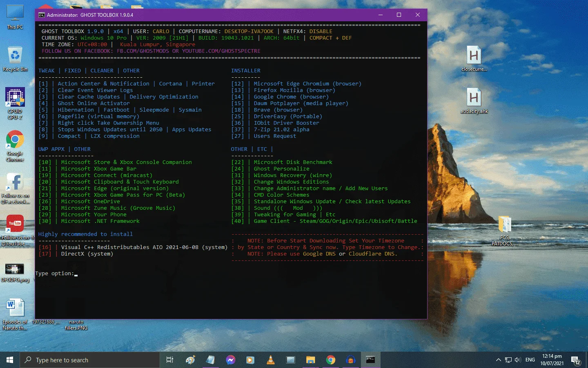Select the Follow us on @Facebook shortcut

click(x=15, y=188)
